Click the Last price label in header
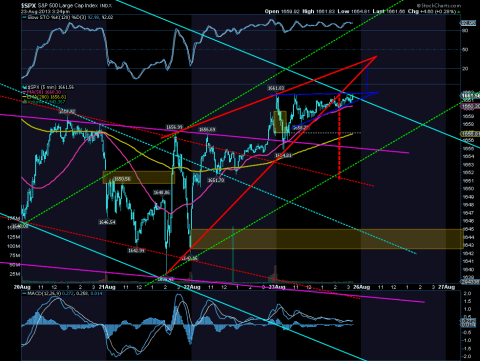This screenshot has width=480, height=361. [x=379, y=11]
